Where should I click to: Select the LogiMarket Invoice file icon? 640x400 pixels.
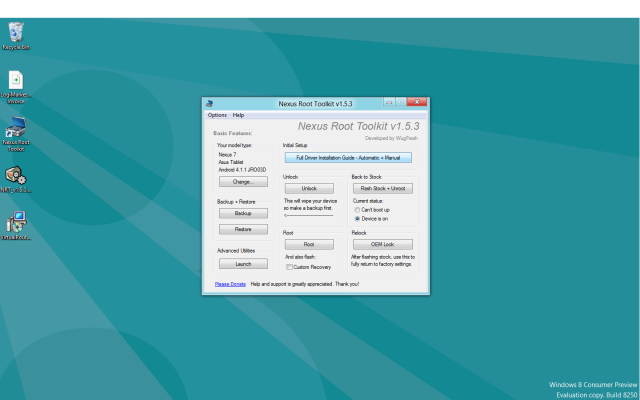coord(16,87)
